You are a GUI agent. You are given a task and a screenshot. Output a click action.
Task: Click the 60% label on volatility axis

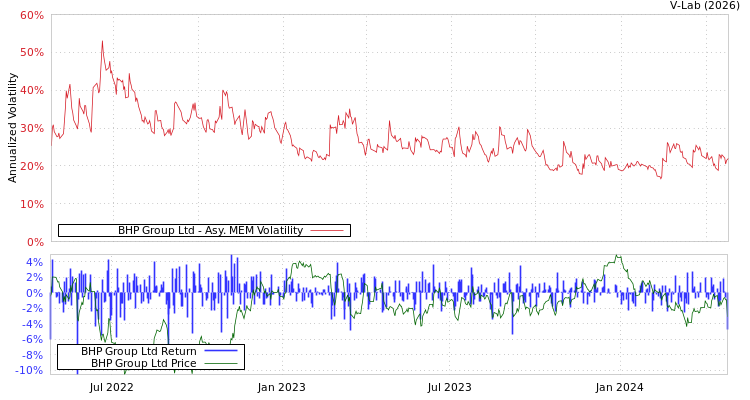tap(31, 16)
